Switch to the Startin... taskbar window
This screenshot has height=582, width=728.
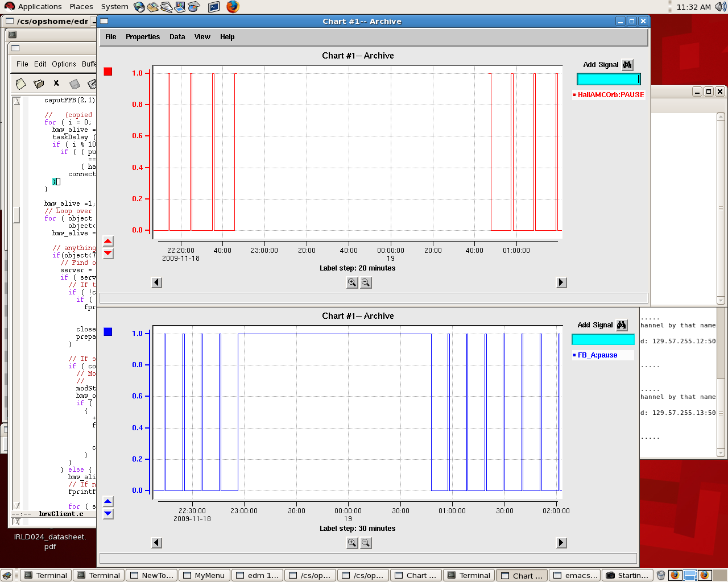(627, 575)
